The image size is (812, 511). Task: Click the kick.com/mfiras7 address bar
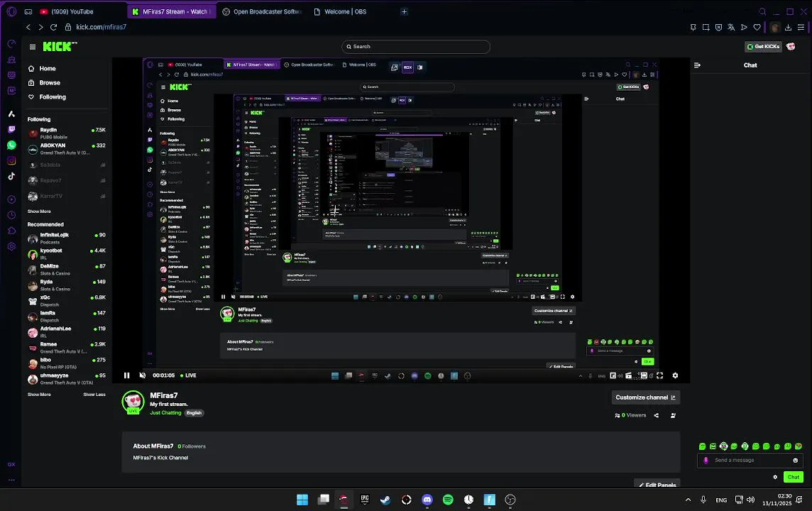click(101, 27)
